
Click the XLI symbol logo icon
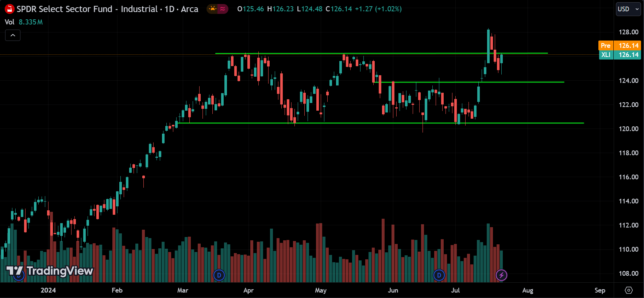pyautogui.click(x=9, y=9)
